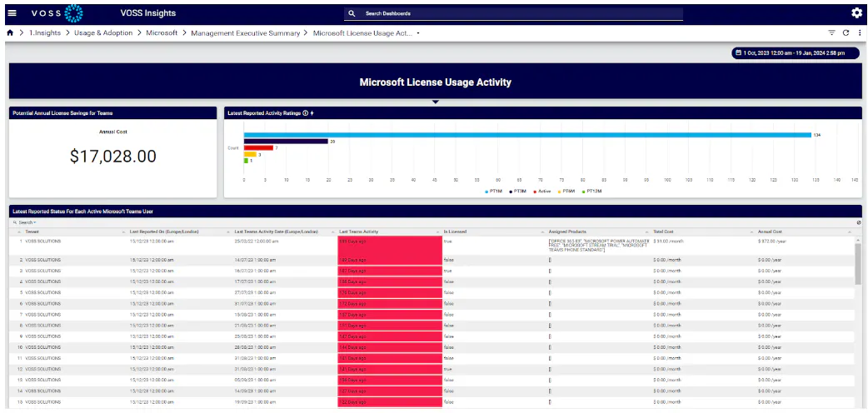Sort by Assigned Products column header

point(567,231)
